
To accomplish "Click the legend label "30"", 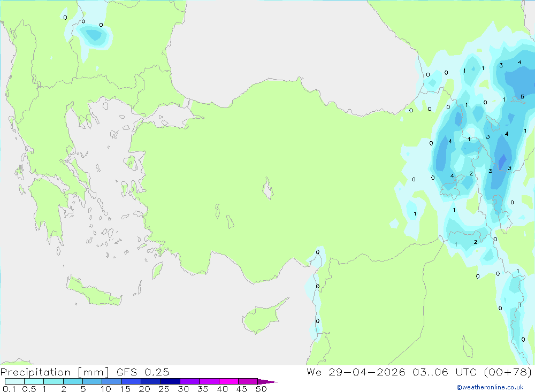I will pos(183,389).
